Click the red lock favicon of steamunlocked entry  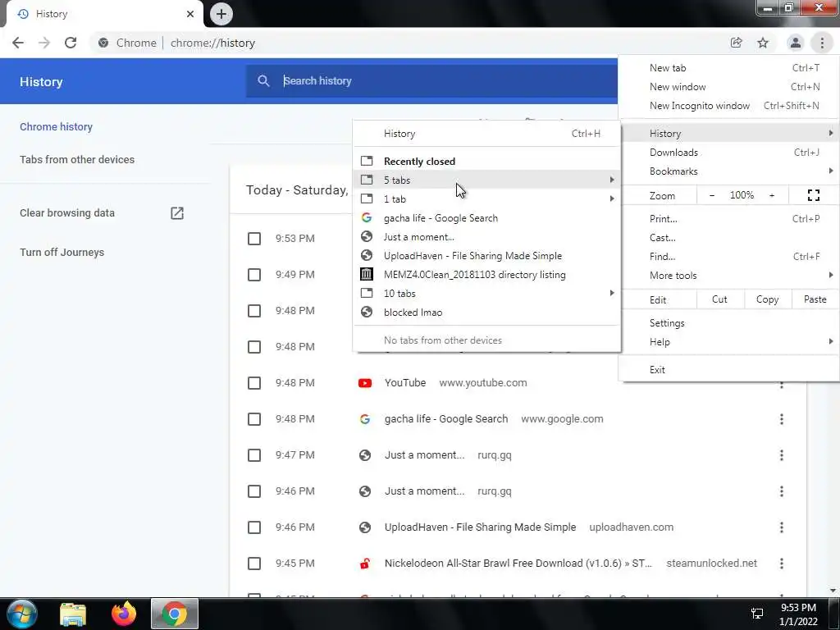click(x=365, y=564)
